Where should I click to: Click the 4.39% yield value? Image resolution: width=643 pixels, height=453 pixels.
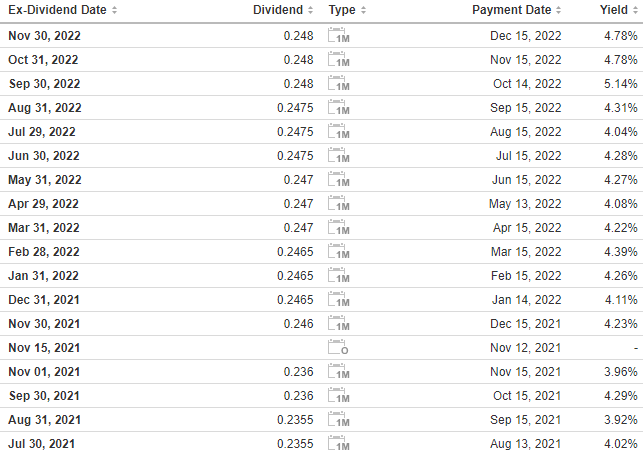click(x=620, y=252)
